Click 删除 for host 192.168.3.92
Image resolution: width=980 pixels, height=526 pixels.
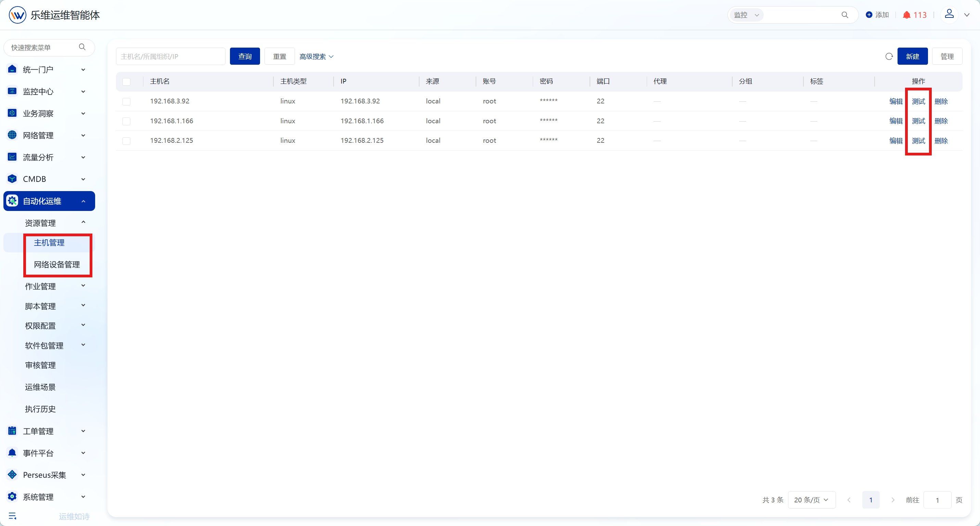pos(941,101)
